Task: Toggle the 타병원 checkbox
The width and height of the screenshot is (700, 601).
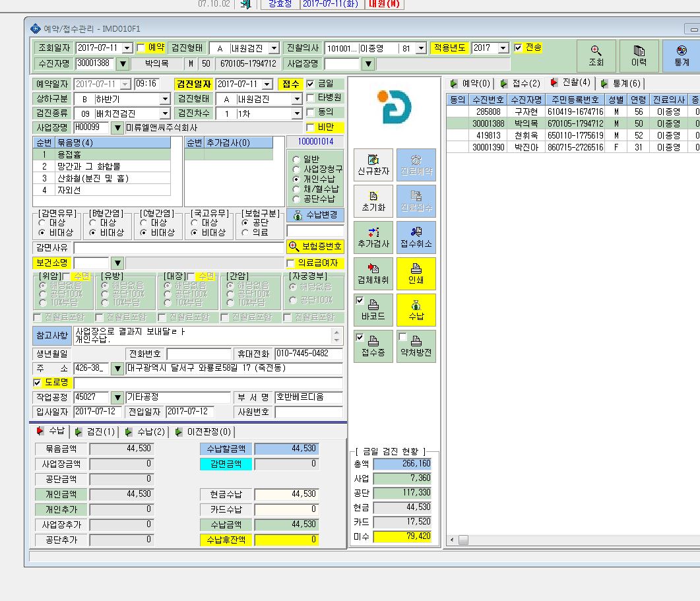Action: coord(311,98)
